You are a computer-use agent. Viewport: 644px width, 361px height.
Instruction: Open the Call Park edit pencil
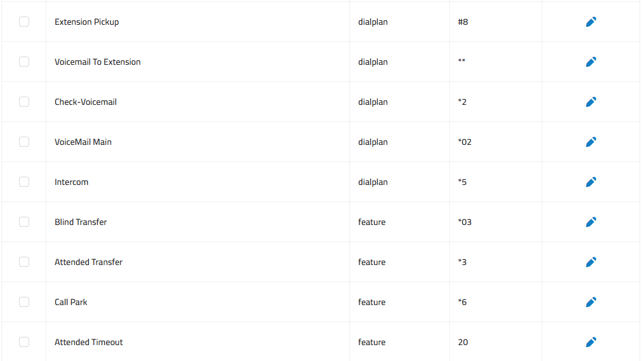[591, 302]
